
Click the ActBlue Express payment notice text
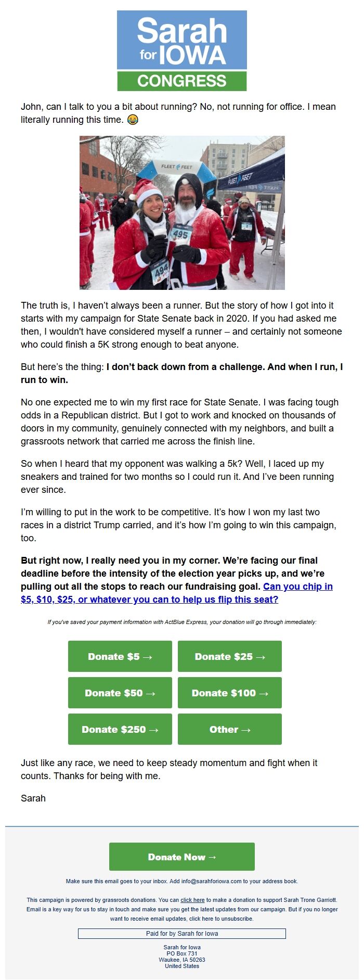[181, 621]
